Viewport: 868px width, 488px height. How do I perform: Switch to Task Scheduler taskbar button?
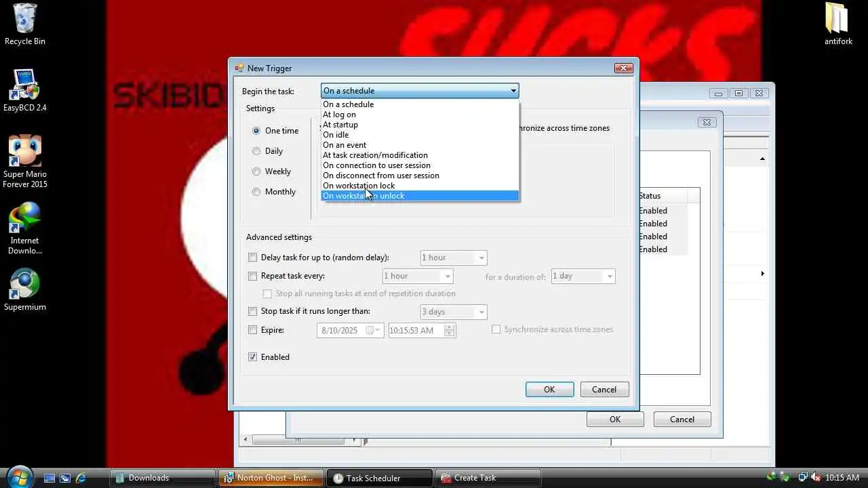coord(379,478)
